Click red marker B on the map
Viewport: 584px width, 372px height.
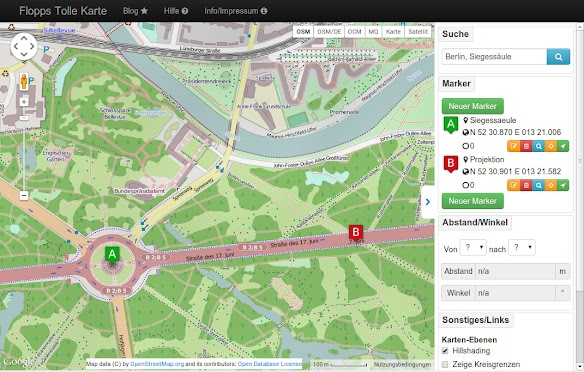356,232
